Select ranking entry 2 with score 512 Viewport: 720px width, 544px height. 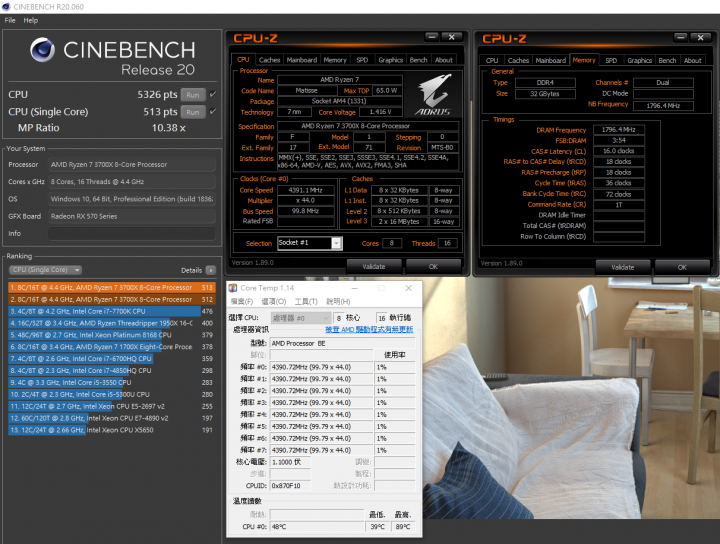coord(112,299)
